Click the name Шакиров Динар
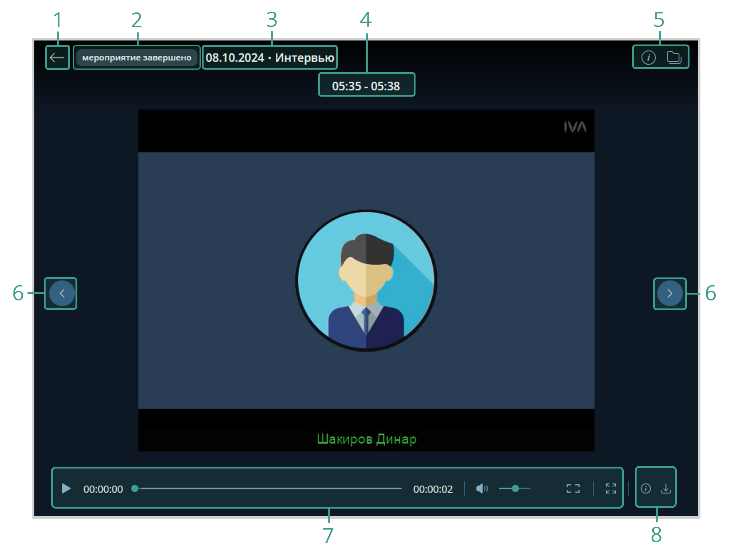This screenshot has height=560, width=734. [366, 439]
